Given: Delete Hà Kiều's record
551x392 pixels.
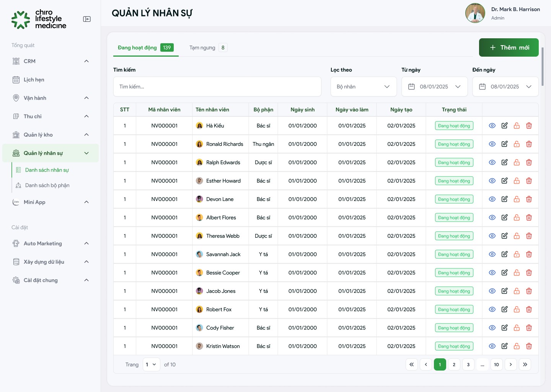Looking at the screenshot, I should coord(529,126).
